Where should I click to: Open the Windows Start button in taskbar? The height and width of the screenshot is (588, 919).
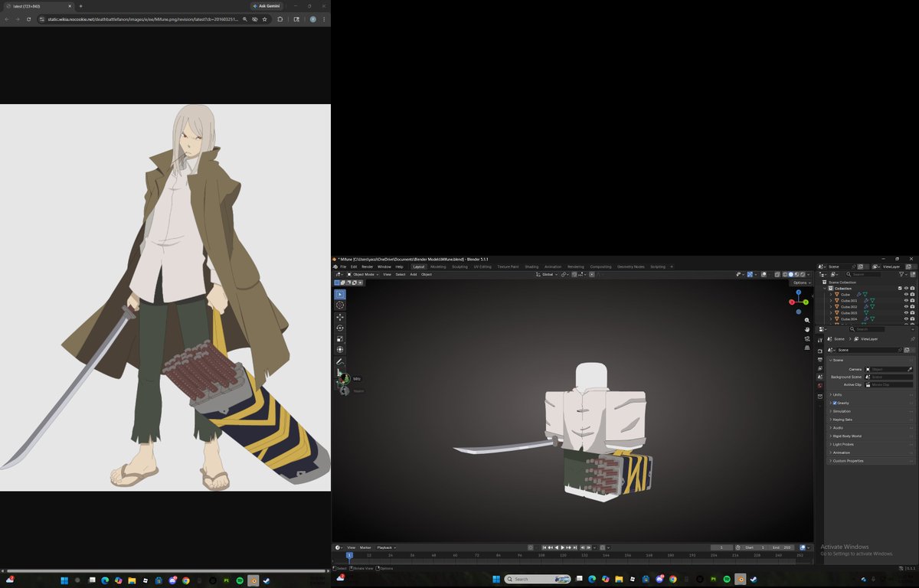(x=495, y=579)
